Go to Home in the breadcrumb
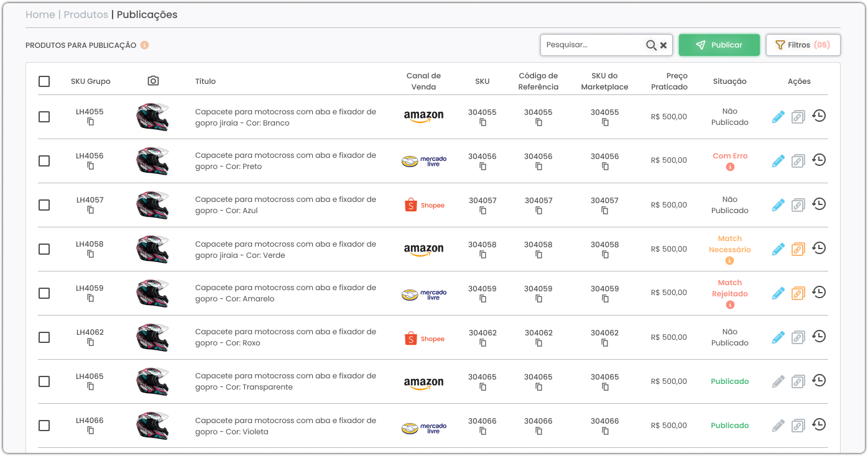 click(x=40, y=14)
